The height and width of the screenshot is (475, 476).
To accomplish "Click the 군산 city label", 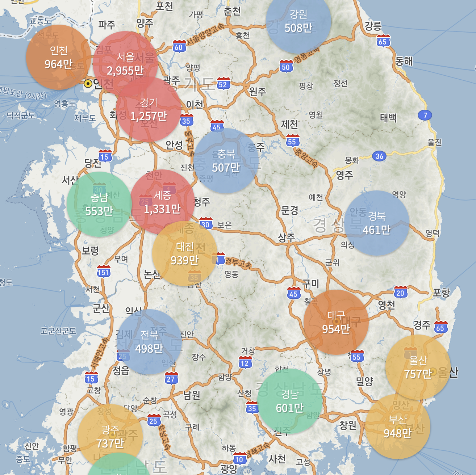I will pyautogui.click(x=101, y=308).
